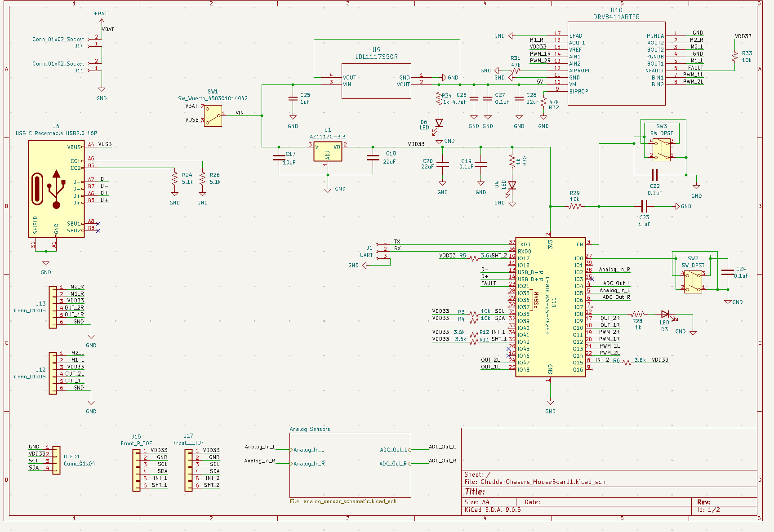The height and width of the screenshot is (532, 774).
Task: Click the VIN net label near SW1
Action: coord(240,113)
